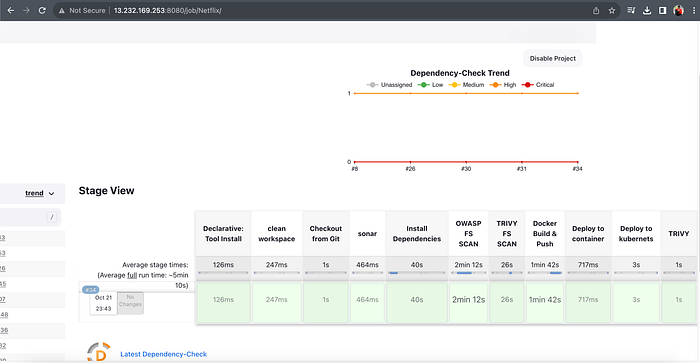Image resolution: width=700 pixels, height=363 pixels.
Task: Click the #34 build badge
Action: 91,290
